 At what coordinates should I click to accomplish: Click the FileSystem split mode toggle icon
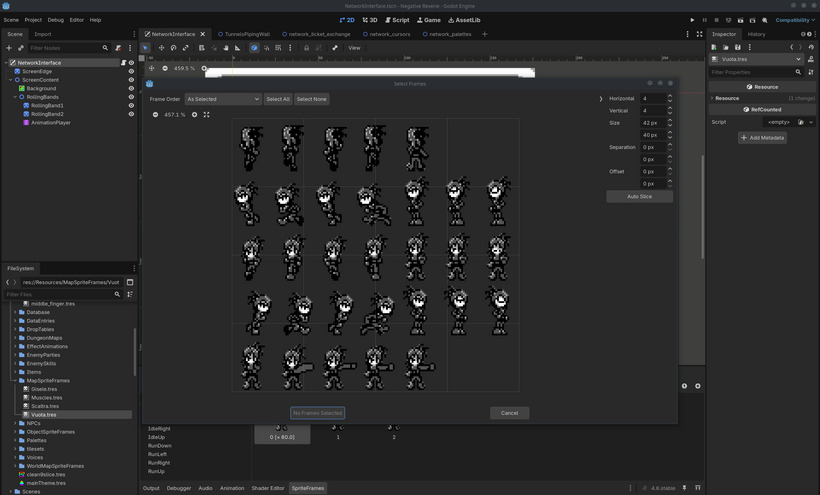click(130, 282)
